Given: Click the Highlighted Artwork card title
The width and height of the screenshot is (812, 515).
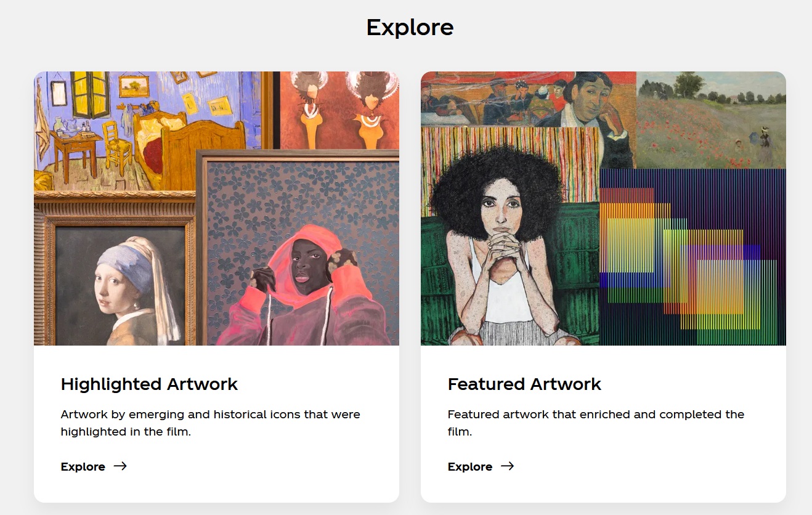Looking at the screenshot, I should click(x=149, y=384).
